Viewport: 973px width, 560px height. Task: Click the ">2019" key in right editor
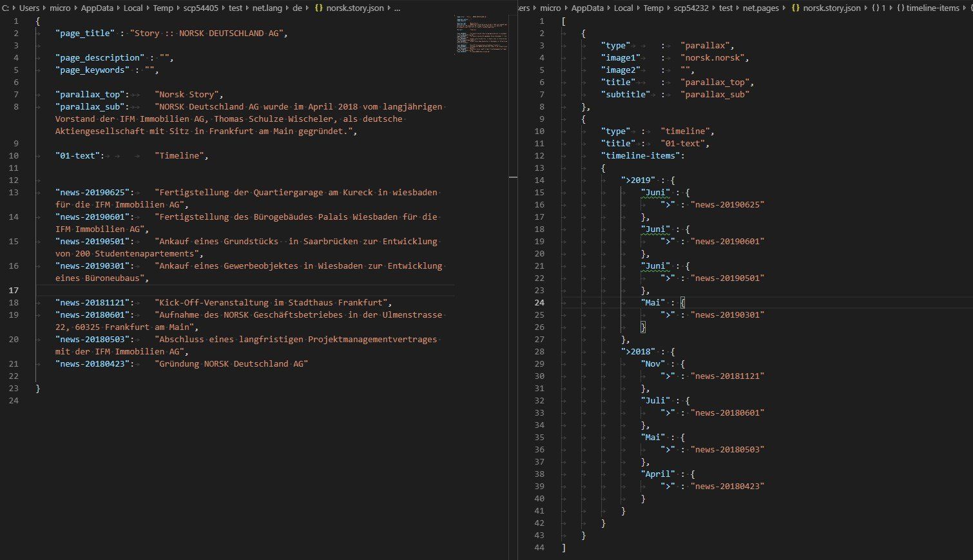[638, 180]
